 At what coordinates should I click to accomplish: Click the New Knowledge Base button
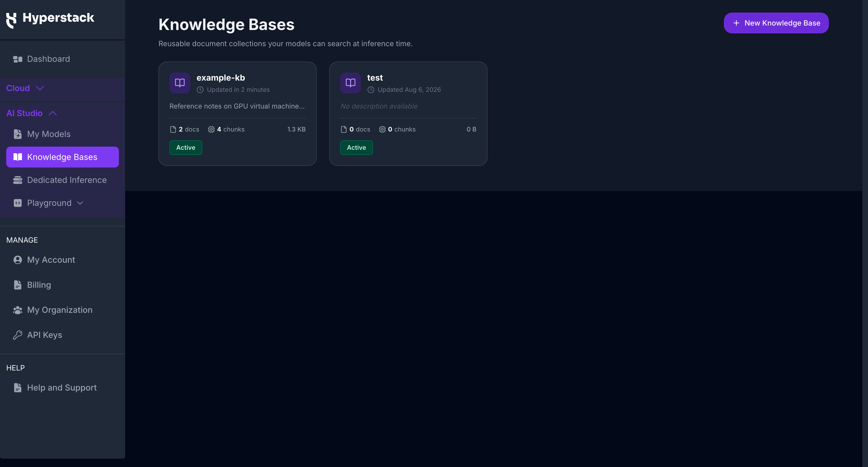776,23
